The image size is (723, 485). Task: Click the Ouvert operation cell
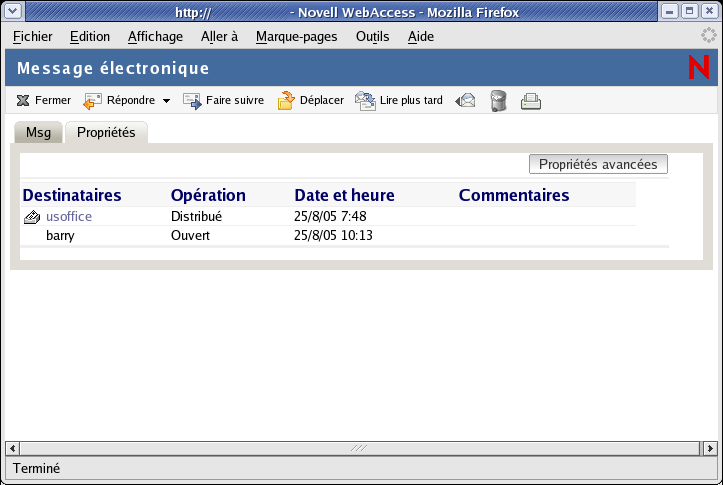pyautogui.click(x=190, y=236)
